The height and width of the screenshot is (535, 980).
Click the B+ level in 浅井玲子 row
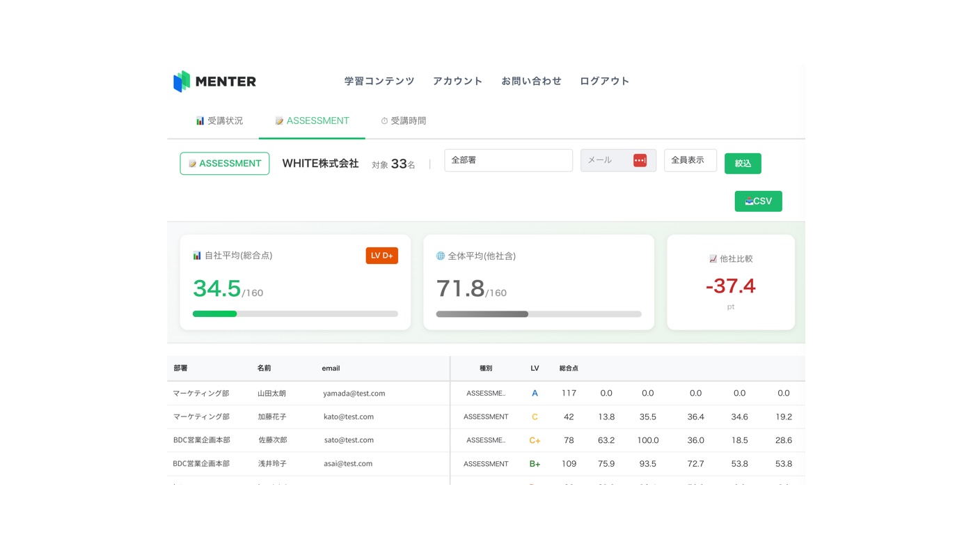point(535,464)
